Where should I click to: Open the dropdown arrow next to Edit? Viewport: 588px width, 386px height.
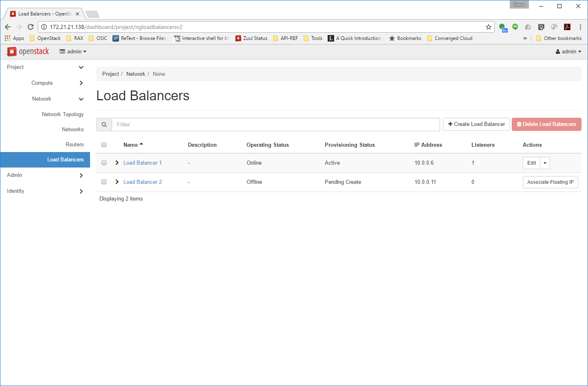(545, 163)
